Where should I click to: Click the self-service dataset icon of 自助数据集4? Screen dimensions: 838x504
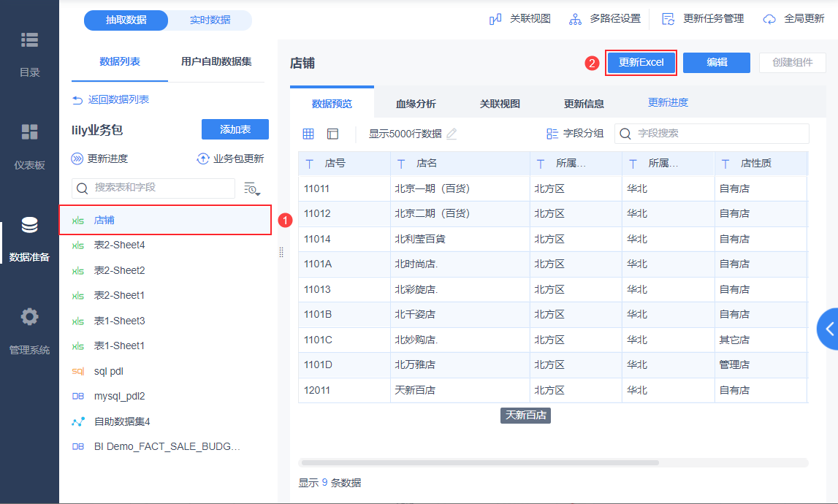78,421
